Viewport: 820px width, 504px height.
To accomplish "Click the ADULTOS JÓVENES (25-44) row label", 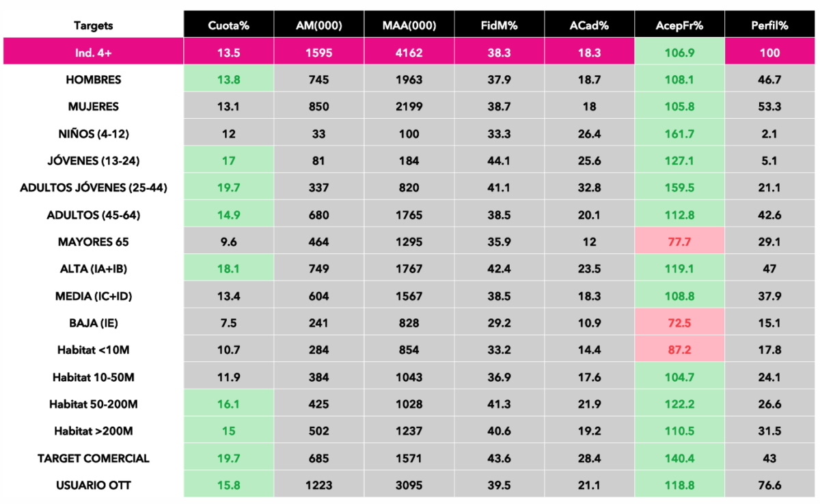I will (x=94, y=188).
